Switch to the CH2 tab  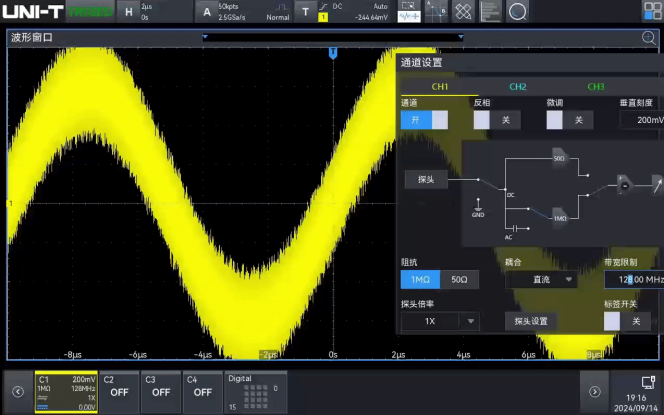[x=517, y=87]
